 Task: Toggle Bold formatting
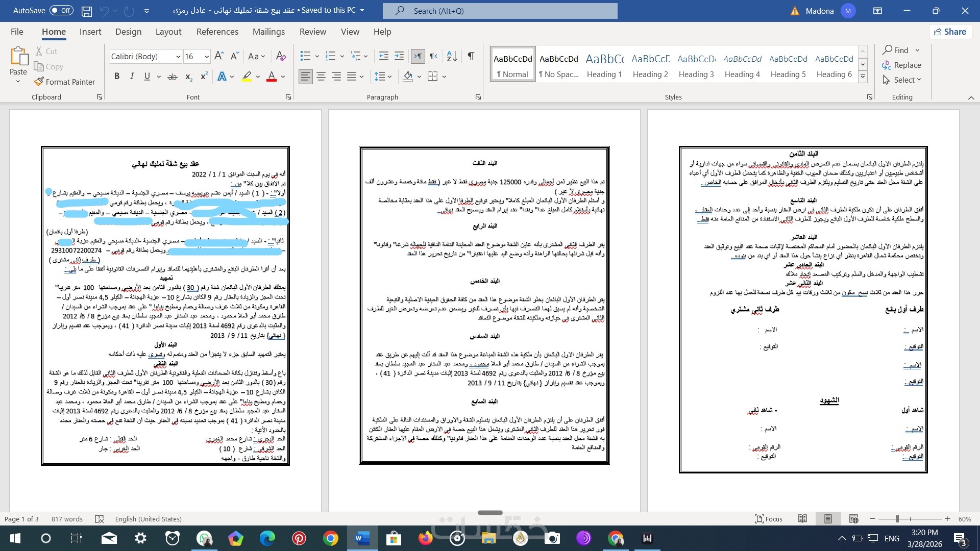tap(117, 77)
